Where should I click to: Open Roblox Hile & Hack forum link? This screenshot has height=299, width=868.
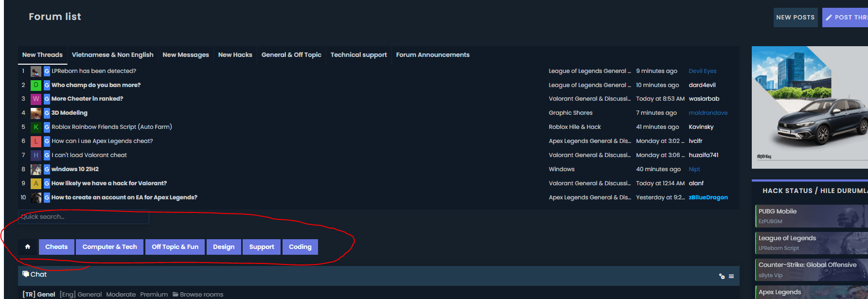coord(575,127)
